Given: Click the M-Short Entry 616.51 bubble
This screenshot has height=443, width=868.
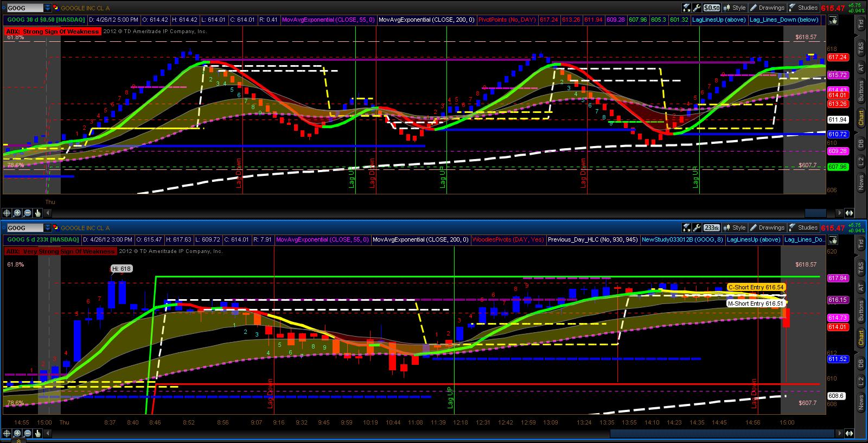Looking at the screenshot, I should 756,303.
